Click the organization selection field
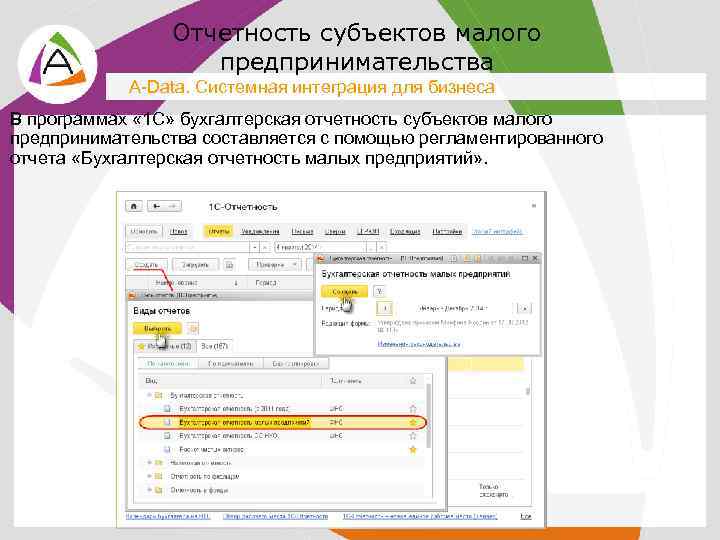Image resolution: width=720 pixels, height=540 pixels. coord(187,248)
